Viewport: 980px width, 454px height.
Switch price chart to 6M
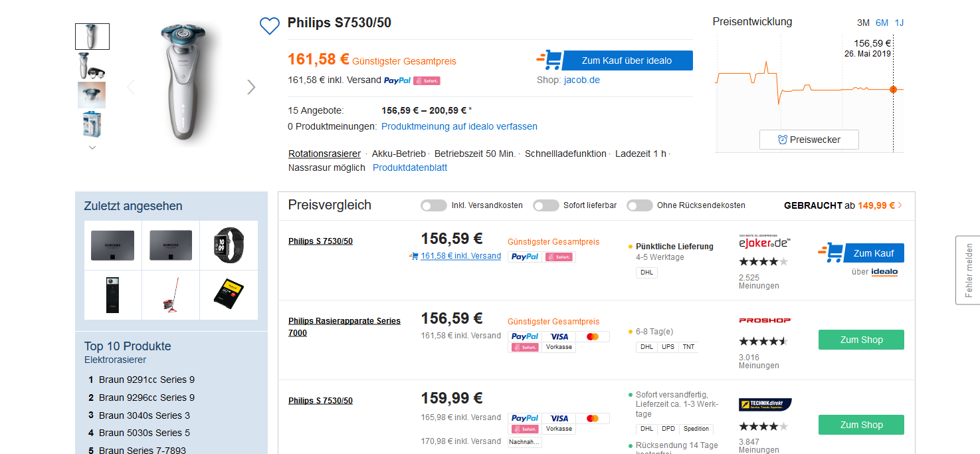click(x=882, y=23)
